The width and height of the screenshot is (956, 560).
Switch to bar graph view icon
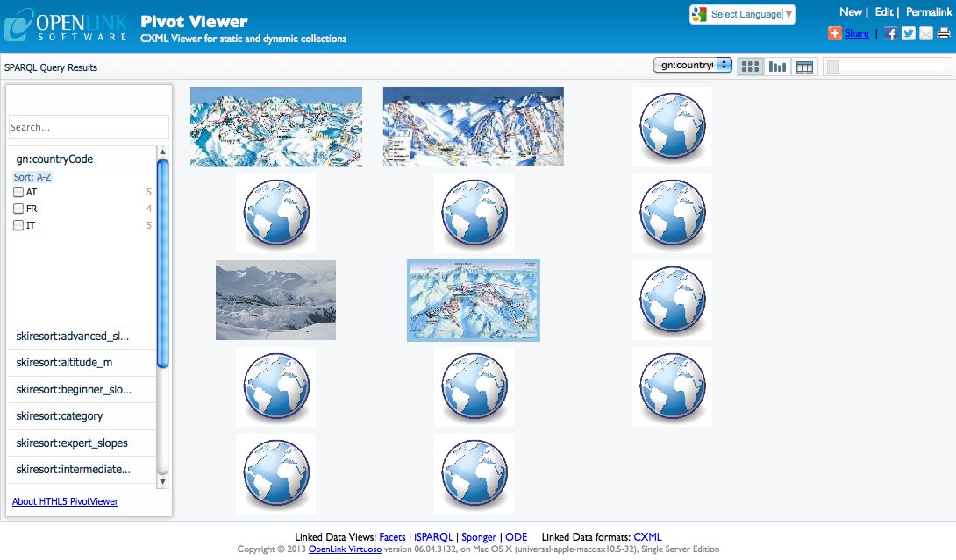tap(777, 67)
